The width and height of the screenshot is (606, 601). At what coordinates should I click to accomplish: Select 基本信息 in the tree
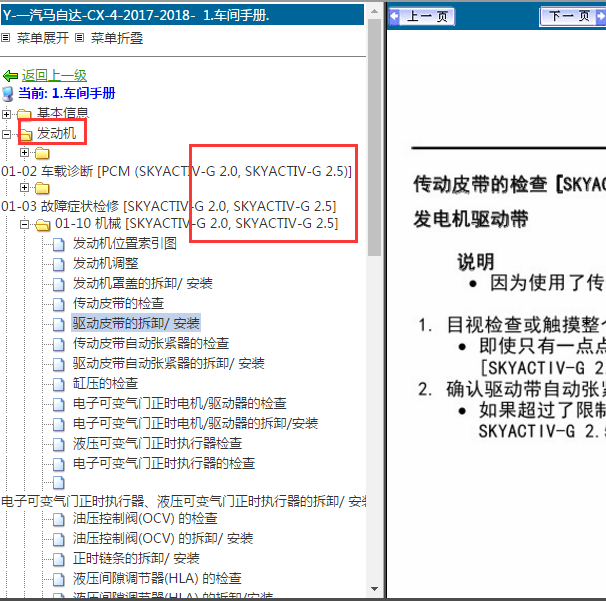63,113
